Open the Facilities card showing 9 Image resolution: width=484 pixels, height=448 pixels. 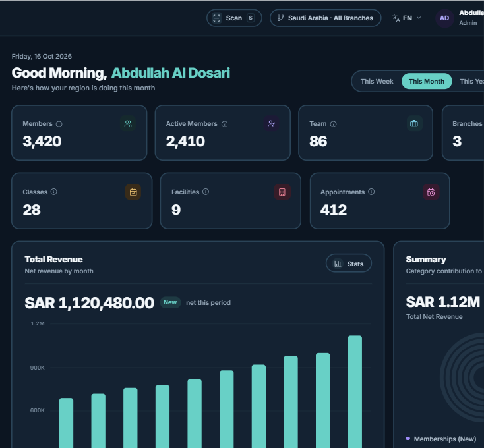(231, 201)
